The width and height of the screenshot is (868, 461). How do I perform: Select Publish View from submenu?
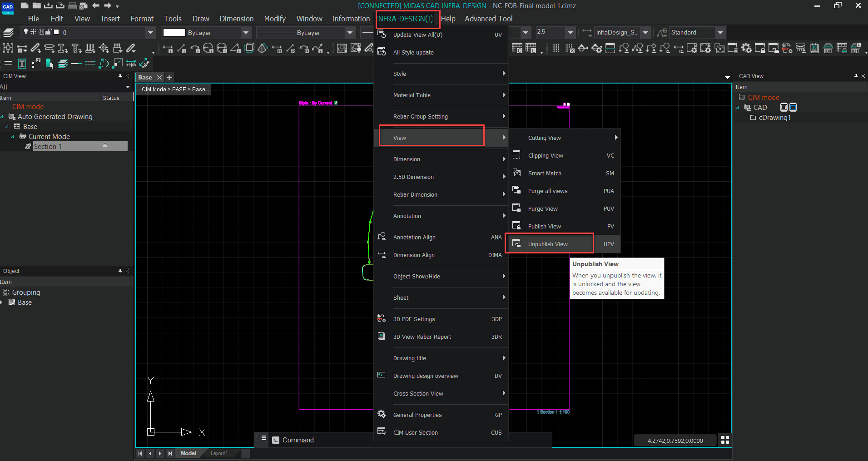(563, 226)
